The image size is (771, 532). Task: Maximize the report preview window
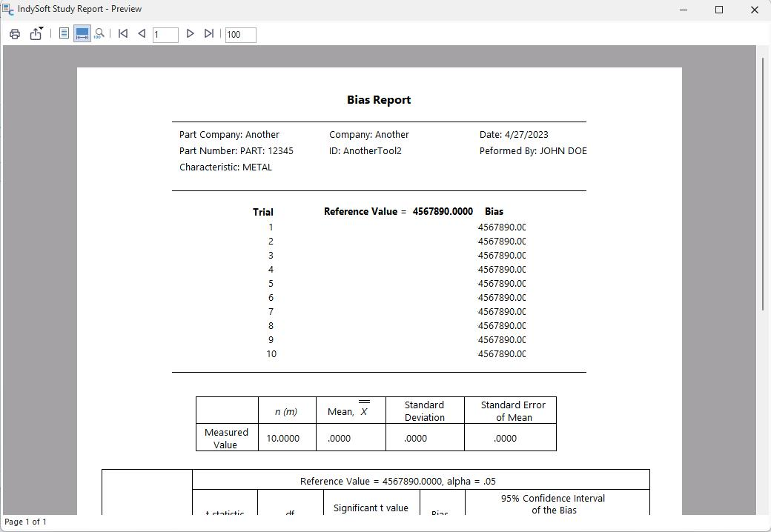point(719,10)
